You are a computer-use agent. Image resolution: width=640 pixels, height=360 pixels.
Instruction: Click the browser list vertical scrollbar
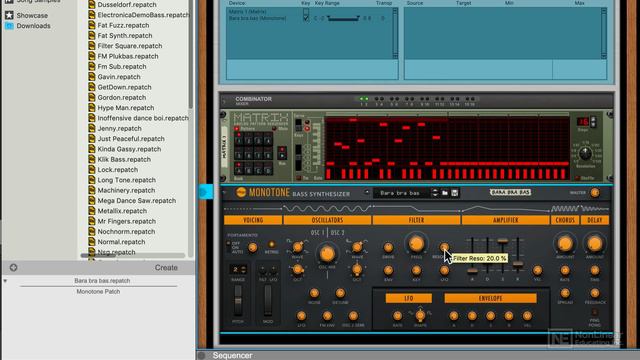click(x=190, y=54)
